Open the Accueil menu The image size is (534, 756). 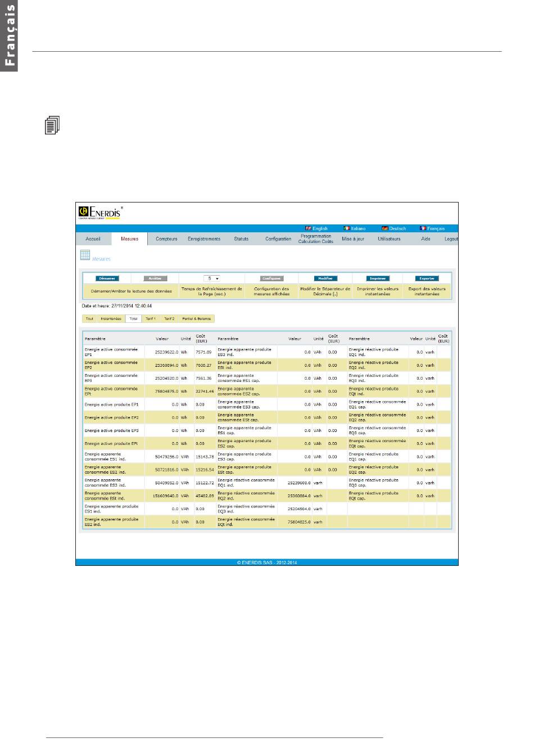pyautogui.click(x=93, y=239)
